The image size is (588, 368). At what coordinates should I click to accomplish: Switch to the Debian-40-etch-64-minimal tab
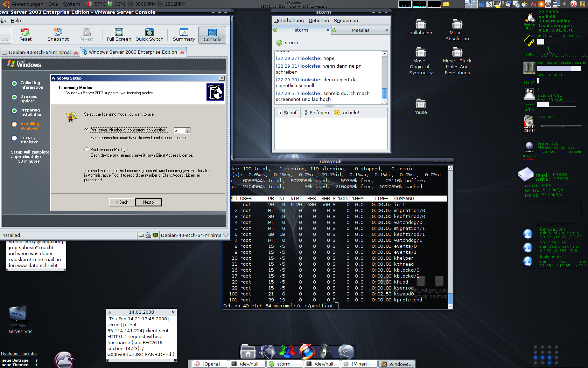click(40, 52)
